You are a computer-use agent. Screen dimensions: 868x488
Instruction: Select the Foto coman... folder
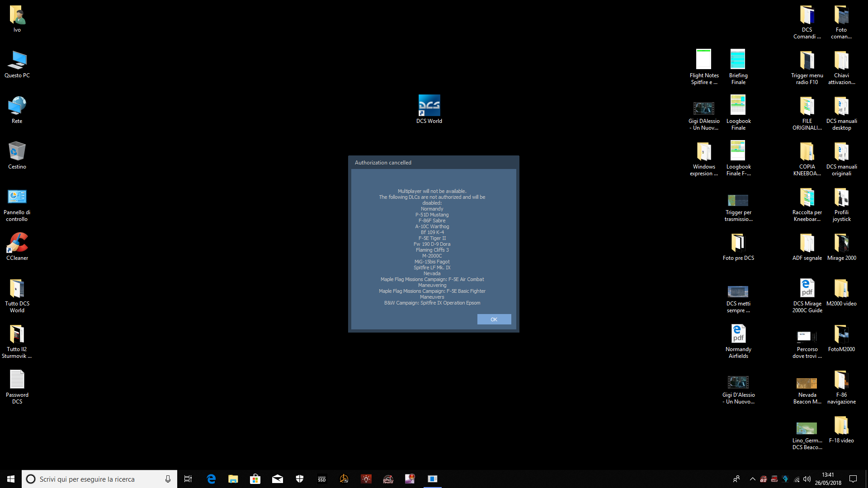pyautogui.click(x=841, y=22)
